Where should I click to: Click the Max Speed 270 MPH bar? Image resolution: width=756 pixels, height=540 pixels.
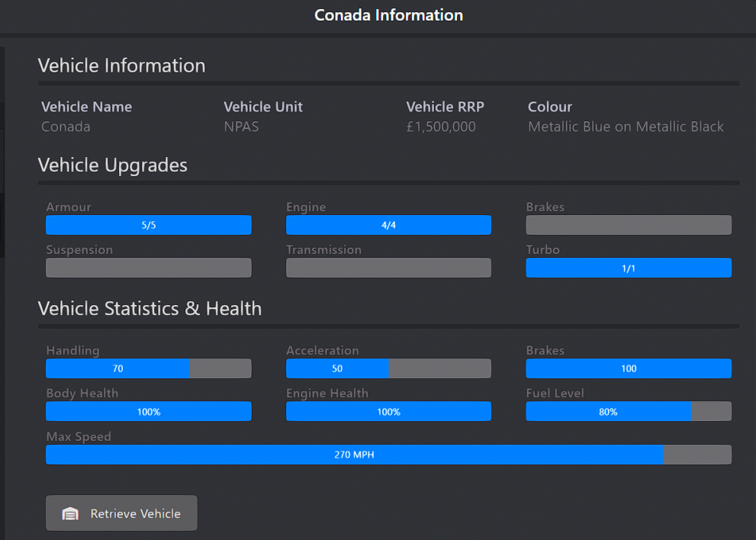[x=388, y=455]
